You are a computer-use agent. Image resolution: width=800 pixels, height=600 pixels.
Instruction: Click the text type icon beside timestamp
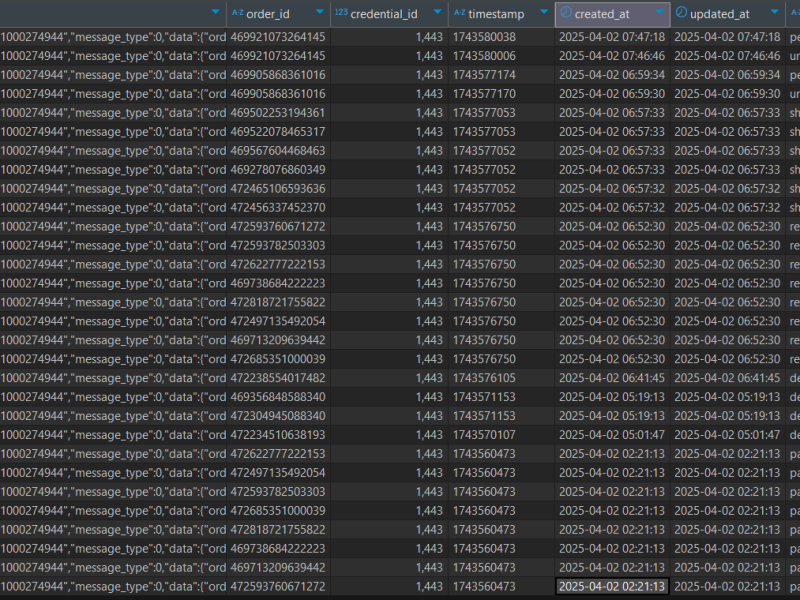pos(460,13)
